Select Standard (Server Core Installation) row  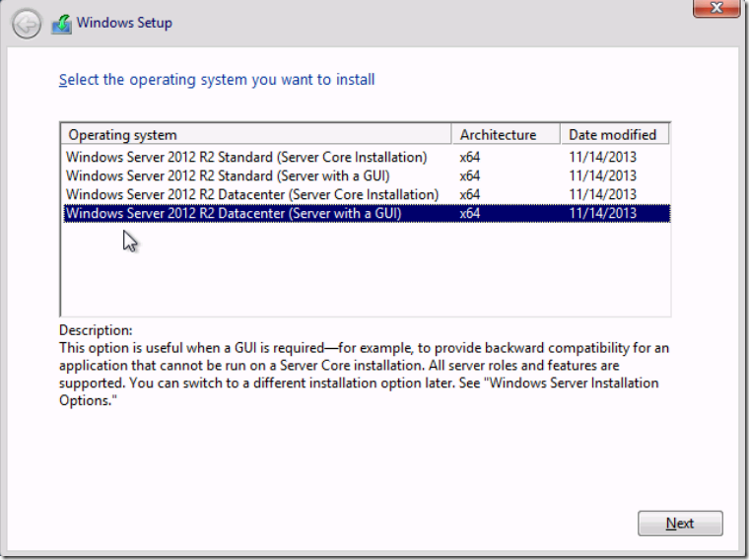(x=367, y=157)
